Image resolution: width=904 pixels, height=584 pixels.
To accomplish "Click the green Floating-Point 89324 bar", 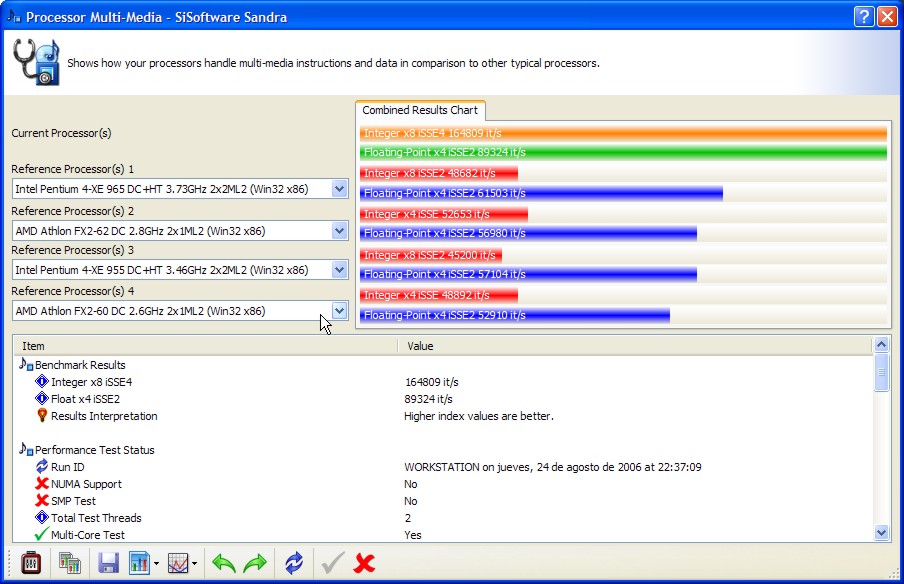I will point(623,152).
